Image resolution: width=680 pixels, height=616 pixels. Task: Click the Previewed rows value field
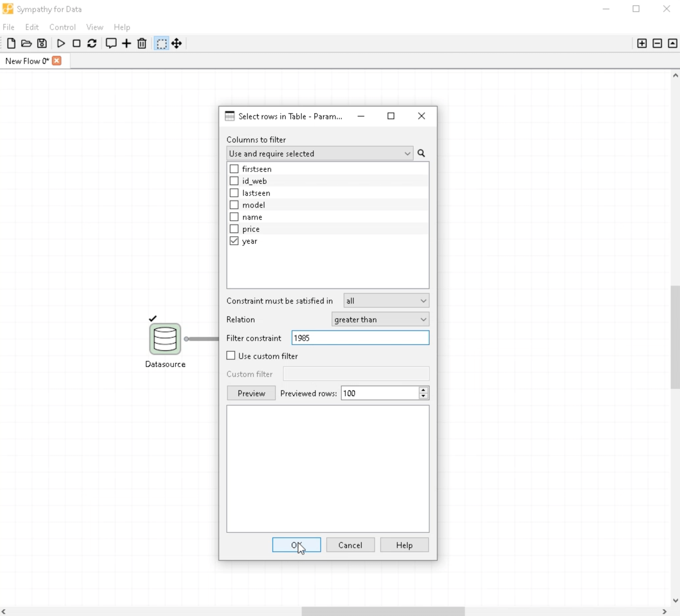point(380,393)
